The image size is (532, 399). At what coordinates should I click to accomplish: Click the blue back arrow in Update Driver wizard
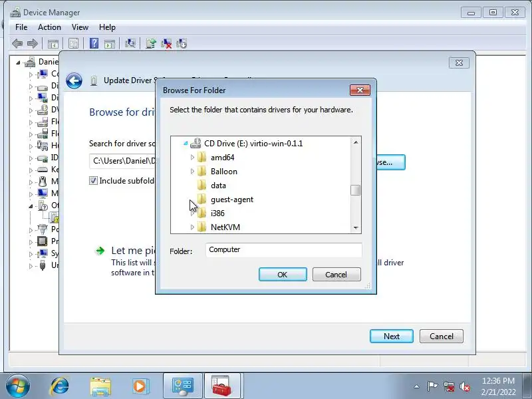click(74, 80)
